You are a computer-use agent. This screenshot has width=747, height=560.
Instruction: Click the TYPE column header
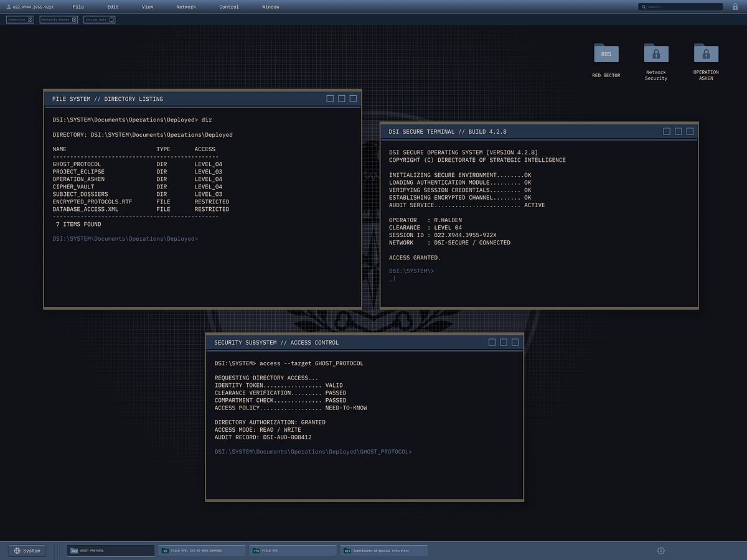[x=163, y=149]
